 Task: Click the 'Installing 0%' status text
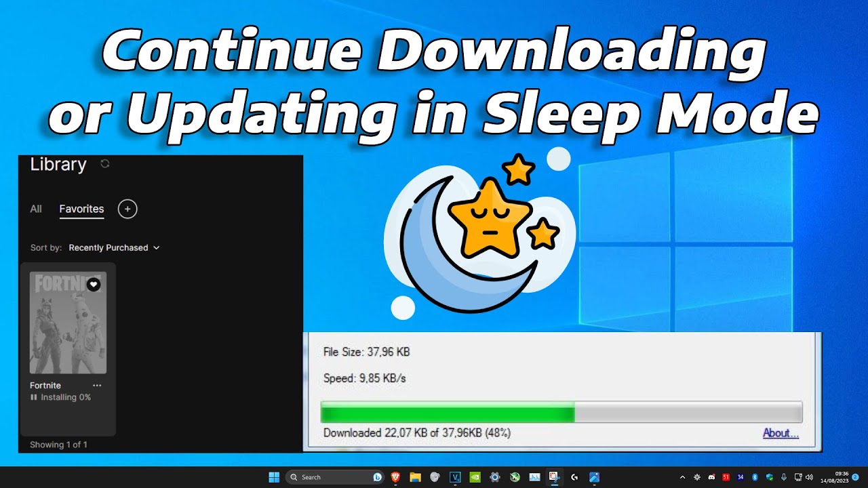pos(66,397)
